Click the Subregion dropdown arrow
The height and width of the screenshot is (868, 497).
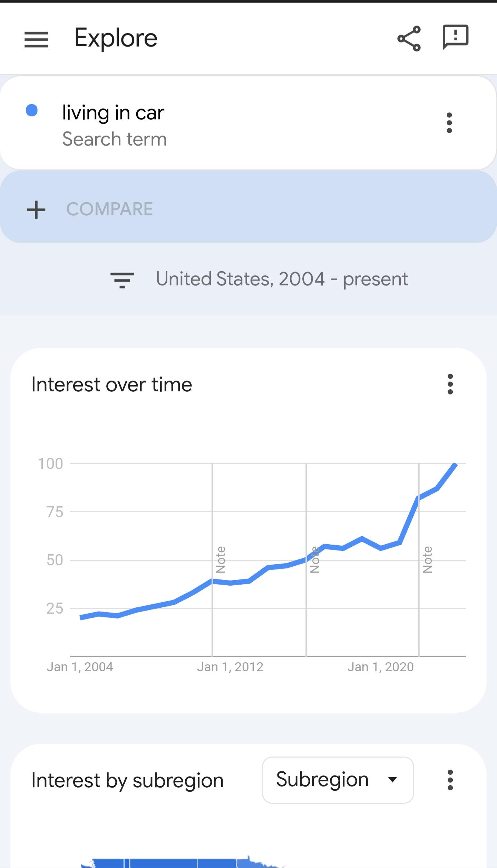point(392,780)
